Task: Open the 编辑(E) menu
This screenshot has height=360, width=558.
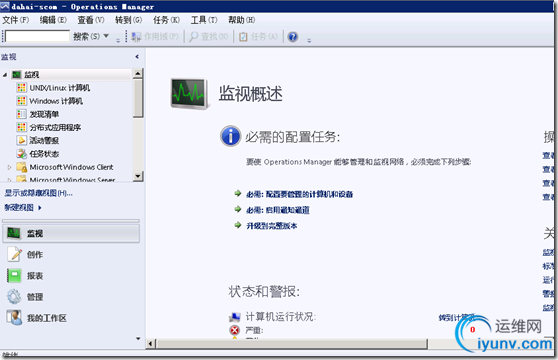Action: pos(53,20)
